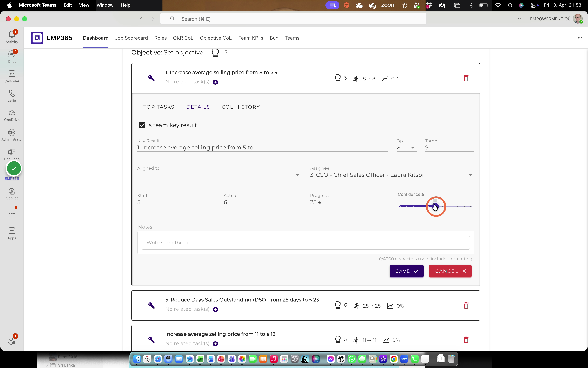The image size is (588, 368).
Task: Open Bookings in Teams sidebar
Action: tap(12, 155)
